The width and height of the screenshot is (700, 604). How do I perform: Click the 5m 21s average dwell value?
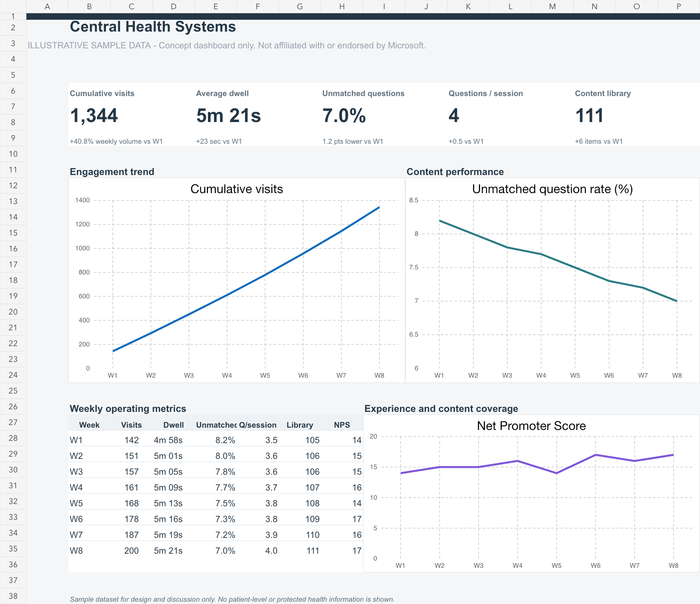[x=228, y=115]
